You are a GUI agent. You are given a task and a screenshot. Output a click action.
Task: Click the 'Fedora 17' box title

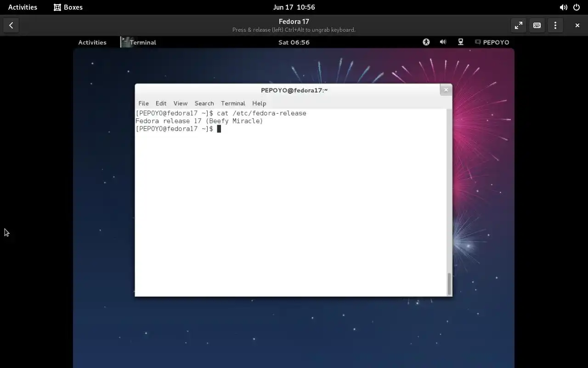(x=294, y=22)
